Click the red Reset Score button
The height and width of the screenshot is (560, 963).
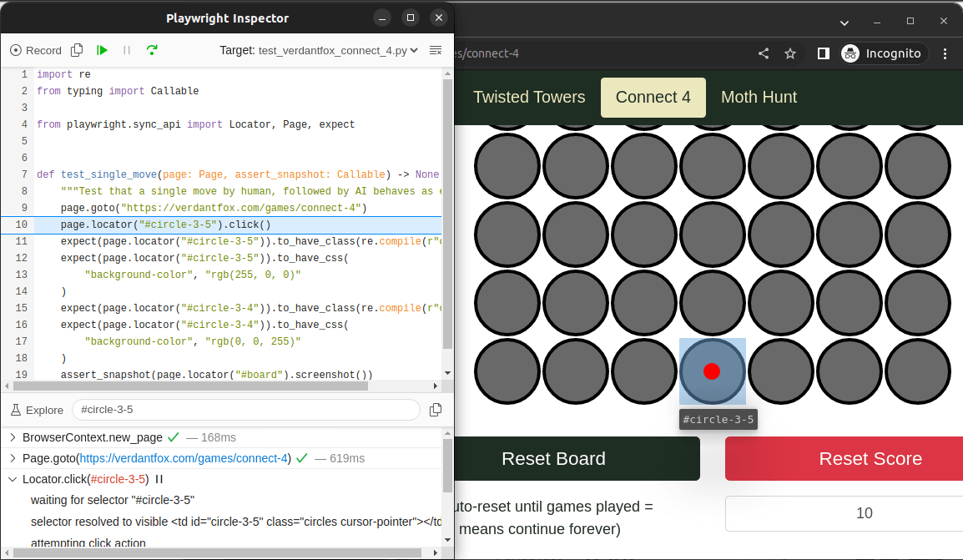pos(844,459)
